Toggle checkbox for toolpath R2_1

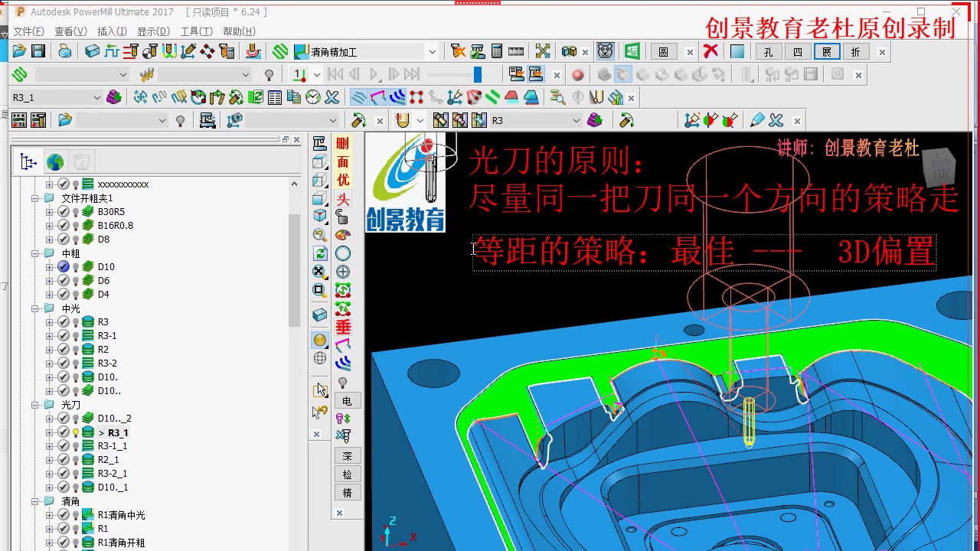coord(64,460)
